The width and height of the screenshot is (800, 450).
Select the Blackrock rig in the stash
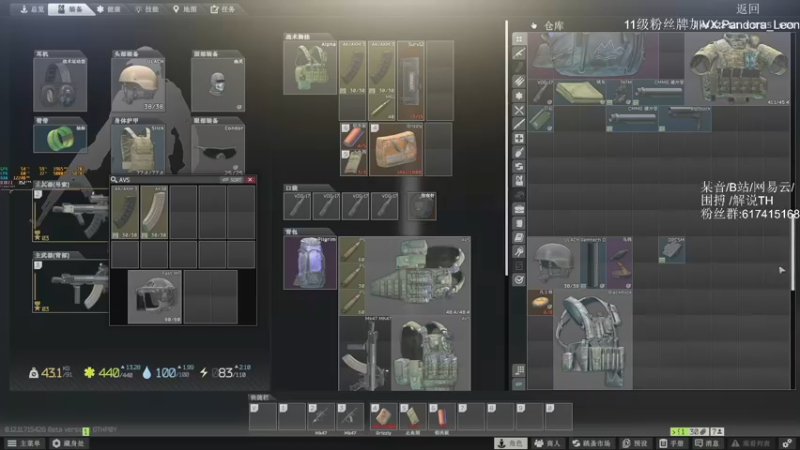tap(593, 340)
